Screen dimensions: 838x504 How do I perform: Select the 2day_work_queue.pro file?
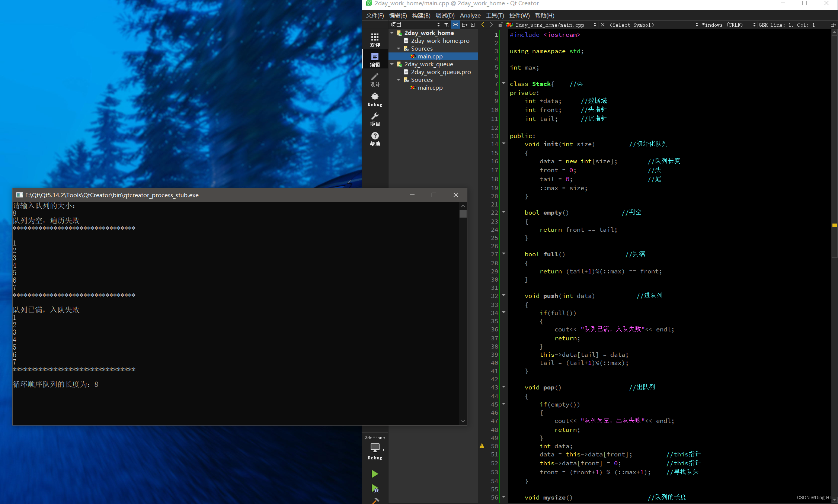(441, 72)
